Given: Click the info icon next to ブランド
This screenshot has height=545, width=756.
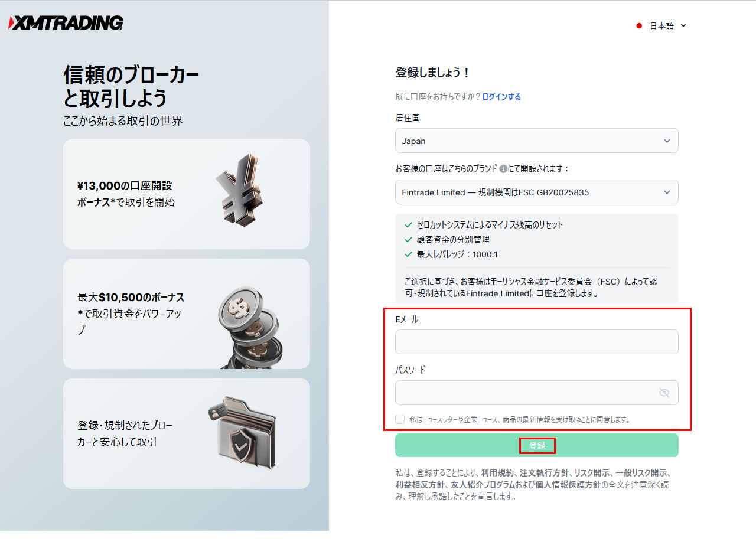Looking at the screenshot, I should click(503, 168).
